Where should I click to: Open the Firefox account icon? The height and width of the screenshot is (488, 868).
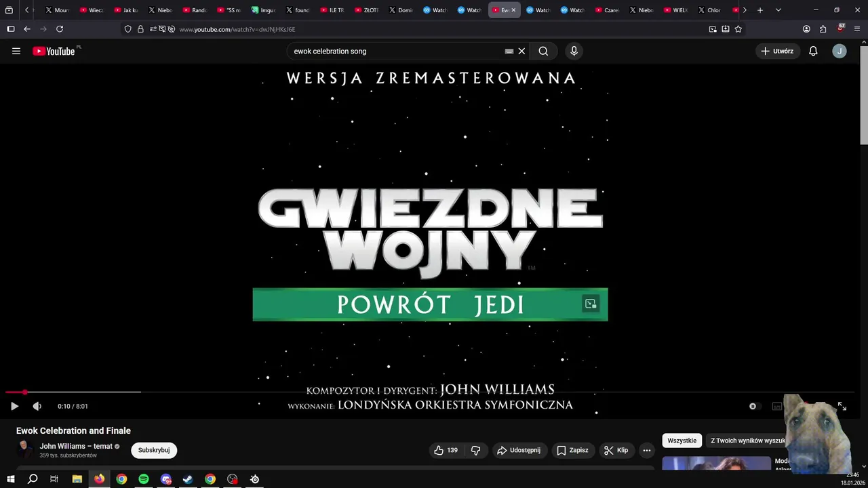[806, 29]
